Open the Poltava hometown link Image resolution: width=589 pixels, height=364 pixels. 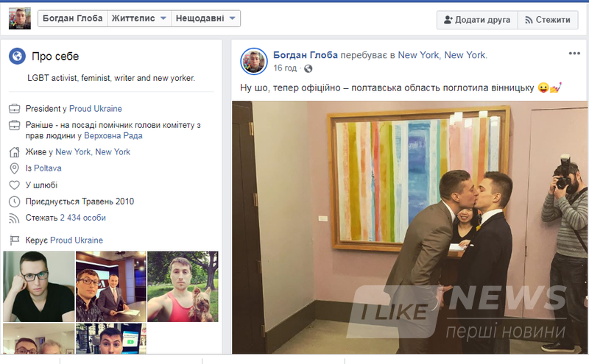[x=48, y=168]
